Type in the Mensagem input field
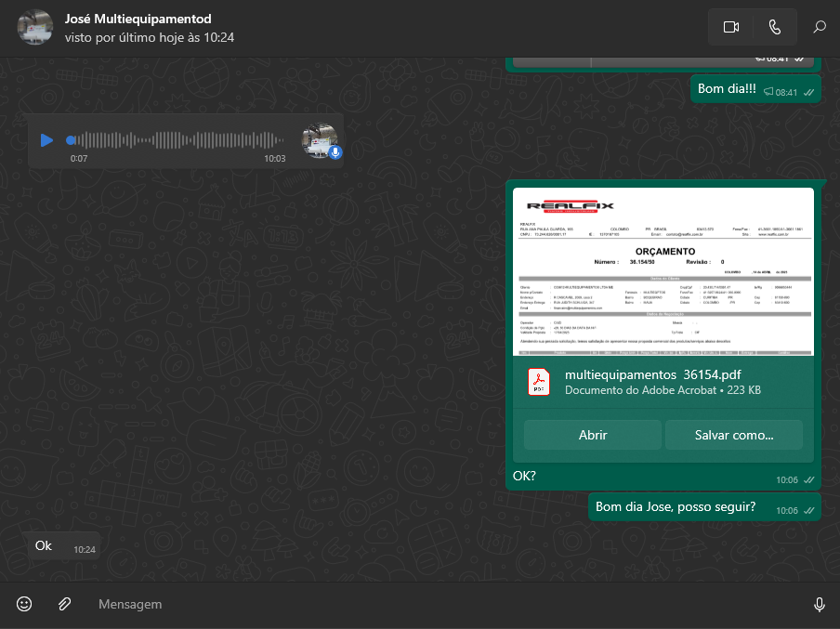Viewport: 840px width, 629px height. [x=437, y=604]
